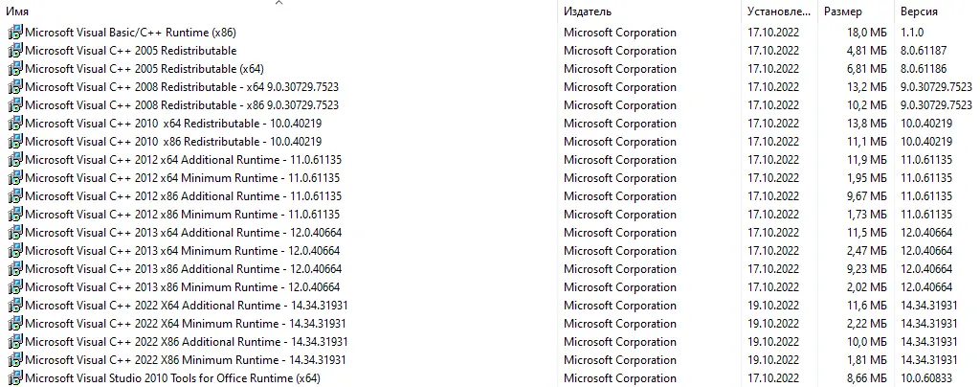Sort programs by the Издатель column header
This screenshot has height=387, width=980.
[x=588, y=11]
